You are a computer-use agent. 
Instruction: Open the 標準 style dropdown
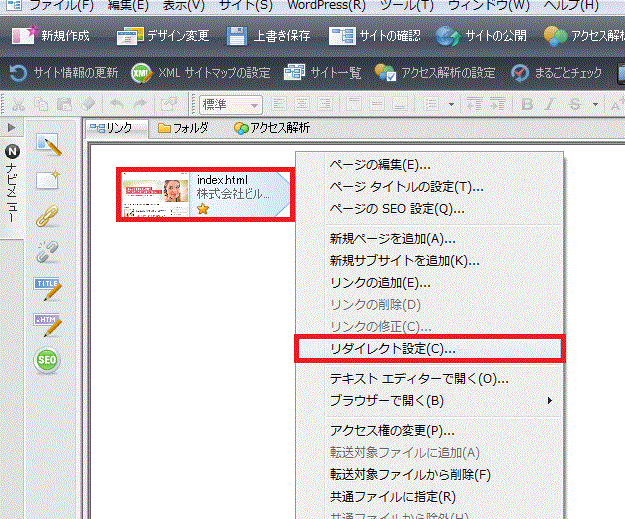[231, 104]
